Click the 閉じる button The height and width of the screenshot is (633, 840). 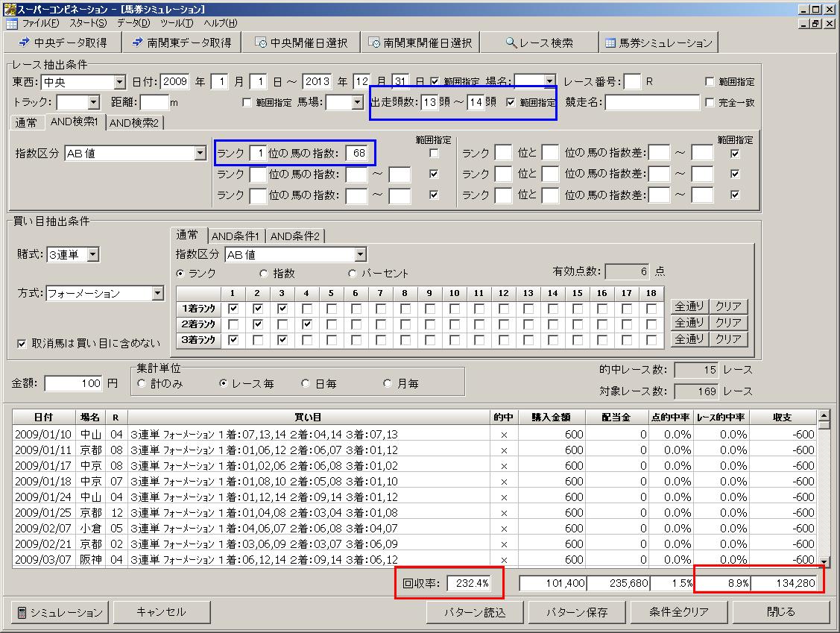(x=780, y=612)
